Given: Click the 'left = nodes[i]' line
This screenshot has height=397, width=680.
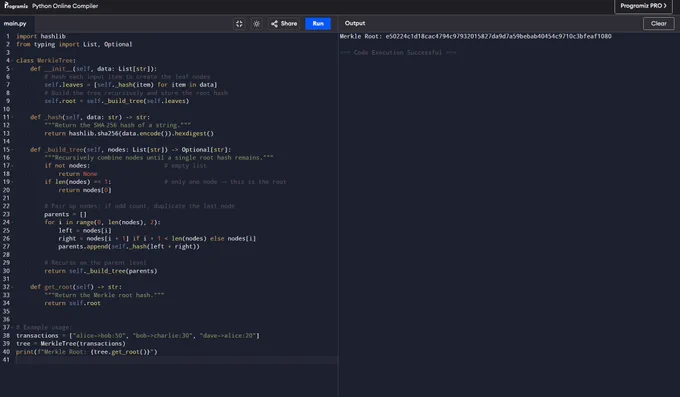Looking at the screenshot, I should coord(85,230).
